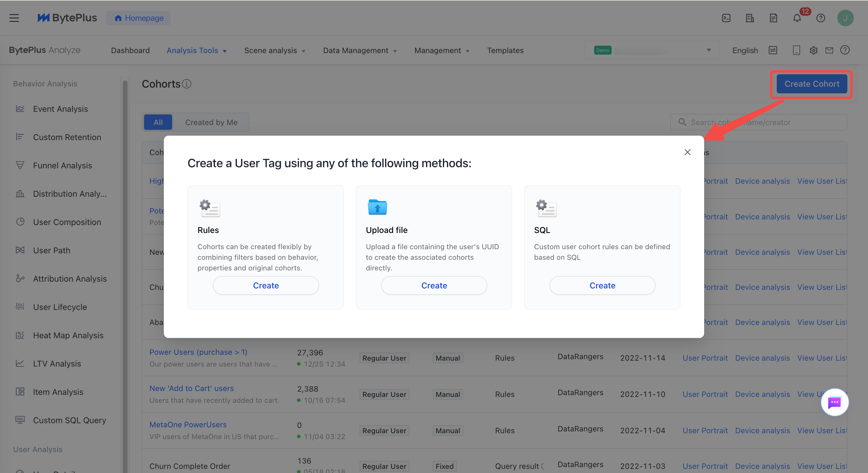
Task: Expand the Scene analysis dropdown
Action: [x=275, y=50]
